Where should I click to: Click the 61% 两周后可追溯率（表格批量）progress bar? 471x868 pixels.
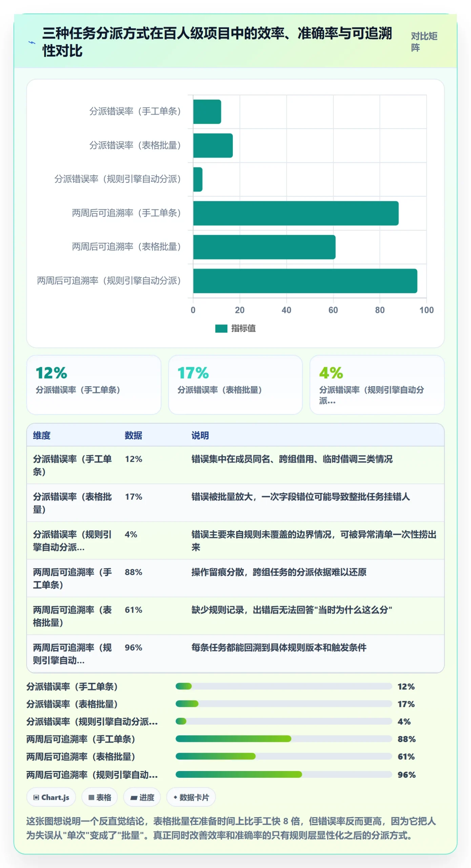pyautogui.click(x=284, y=756)
